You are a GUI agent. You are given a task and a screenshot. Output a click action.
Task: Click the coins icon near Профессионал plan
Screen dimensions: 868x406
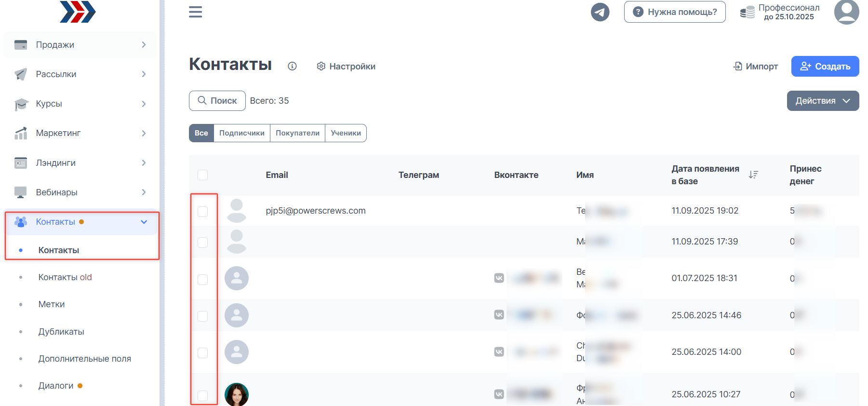(747, 13)
